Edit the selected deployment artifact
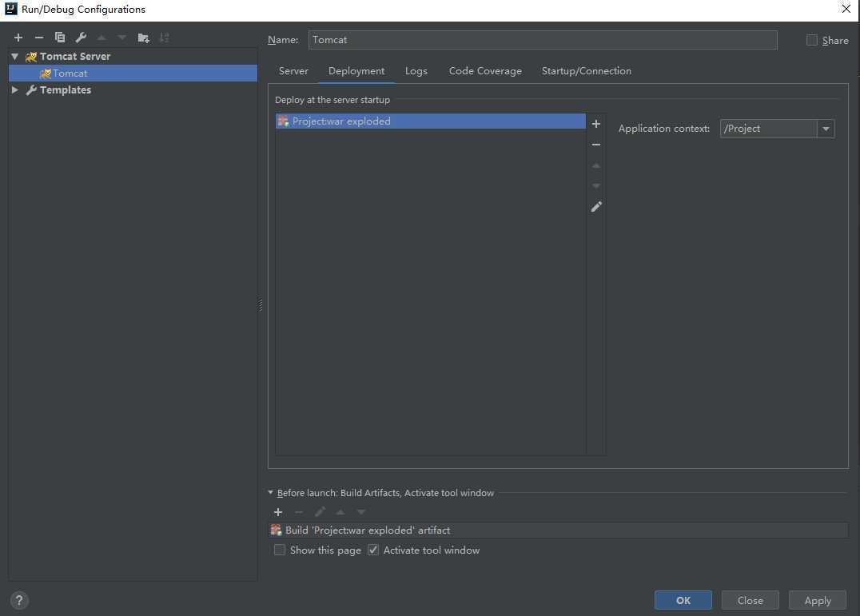This screenshot has height=616, width=860. (x=596, y=207)
